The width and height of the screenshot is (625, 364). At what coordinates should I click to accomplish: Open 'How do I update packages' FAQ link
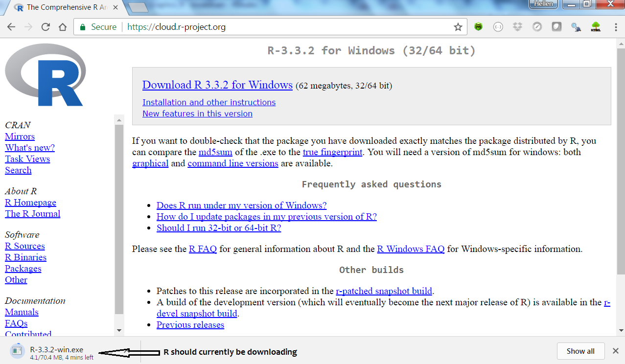coord(267,217)
